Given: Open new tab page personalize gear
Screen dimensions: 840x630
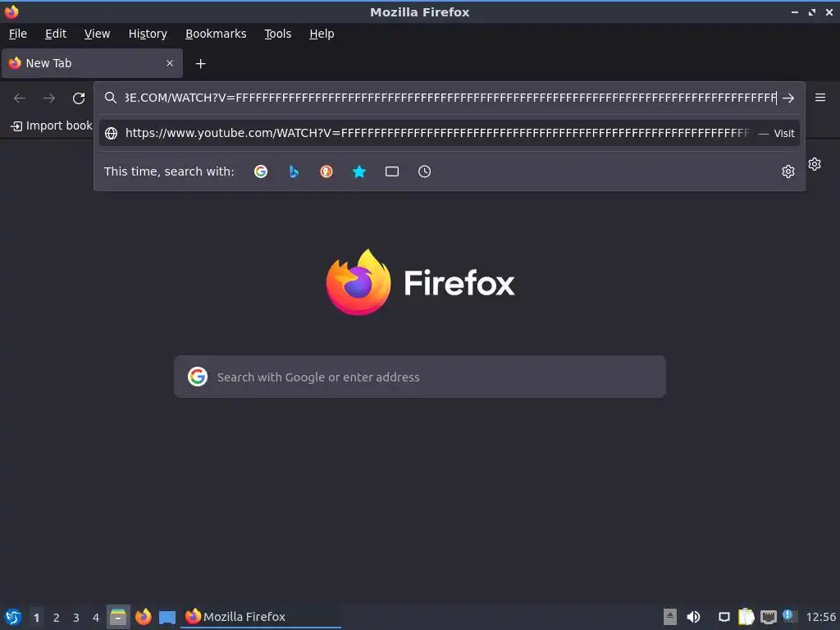Looking at the screenshot, I should click(x=815, y=164).
